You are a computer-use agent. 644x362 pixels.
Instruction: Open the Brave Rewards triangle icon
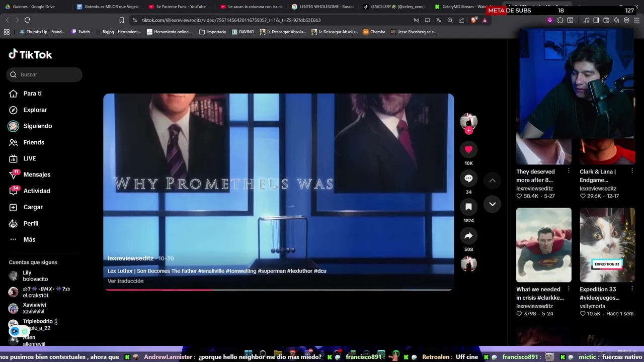click(x=485, y=20)
